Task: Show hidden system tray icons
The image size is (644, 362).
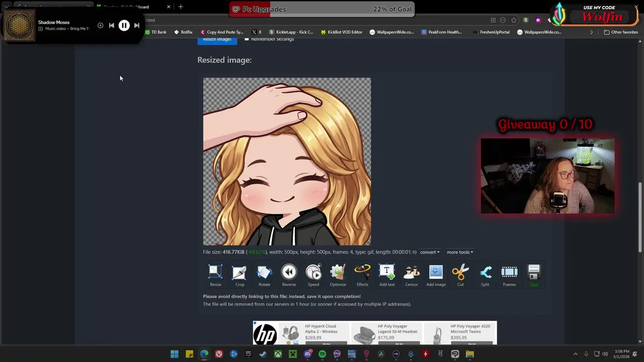Action: click(x=575, y=354)
